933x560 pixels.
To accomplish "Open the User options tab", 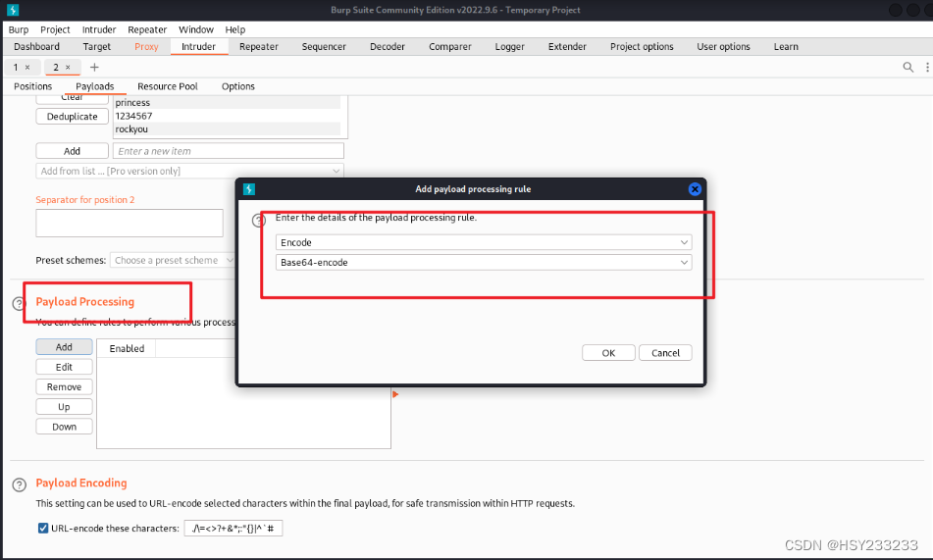I will pos(724,46).
